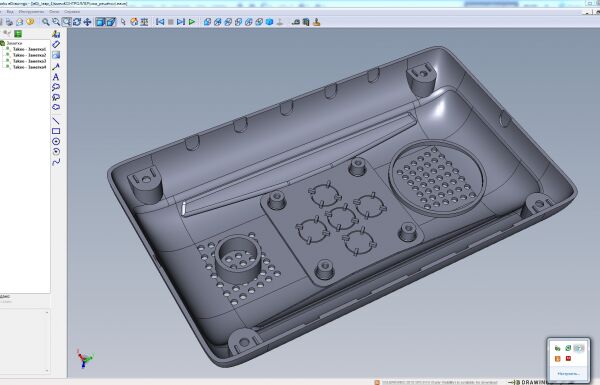Choose the first blue cube view orientation
Image resolution: width=600 pixels, height=385 pixels.
(x=207, y=22)
